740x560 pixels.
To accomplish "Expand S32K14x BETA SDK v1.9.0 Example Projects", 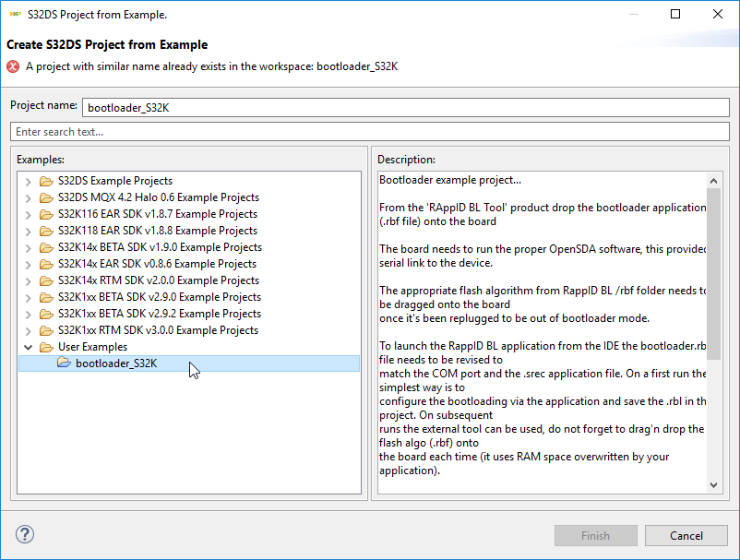I will (29, 247).
